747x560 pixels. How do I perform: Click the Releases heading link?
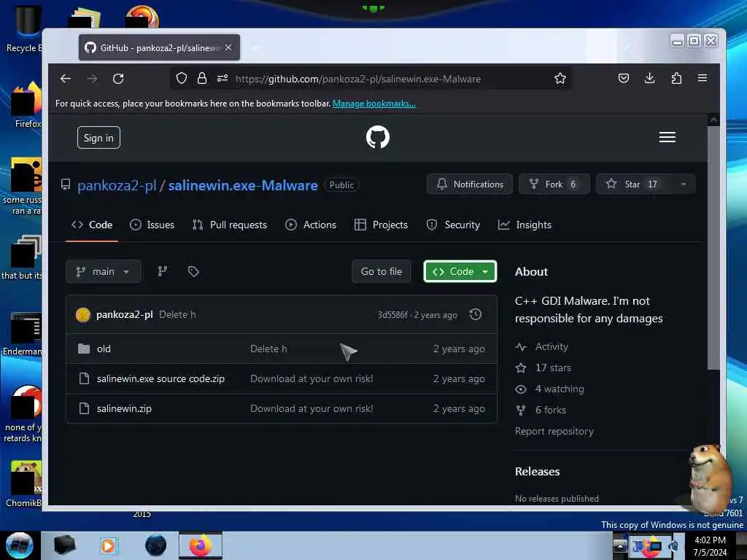click(x=537, y=472)
